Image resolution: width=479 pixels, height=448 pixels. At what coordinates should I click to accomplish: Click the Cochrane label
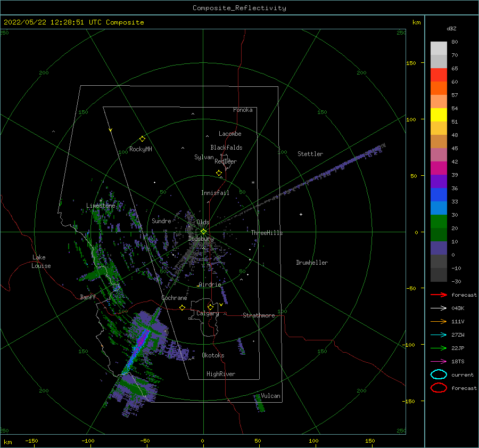click(x=174, y=298)
